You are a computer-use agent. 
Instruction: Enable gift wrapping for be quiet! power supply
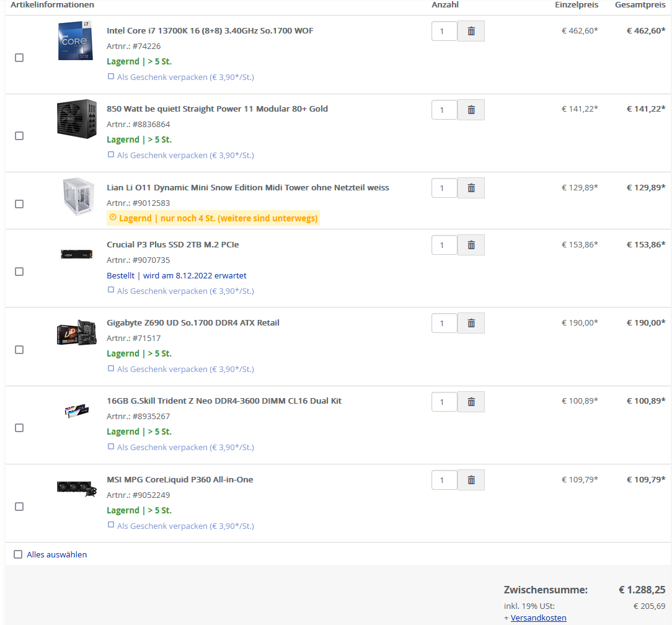coord(111,154)
